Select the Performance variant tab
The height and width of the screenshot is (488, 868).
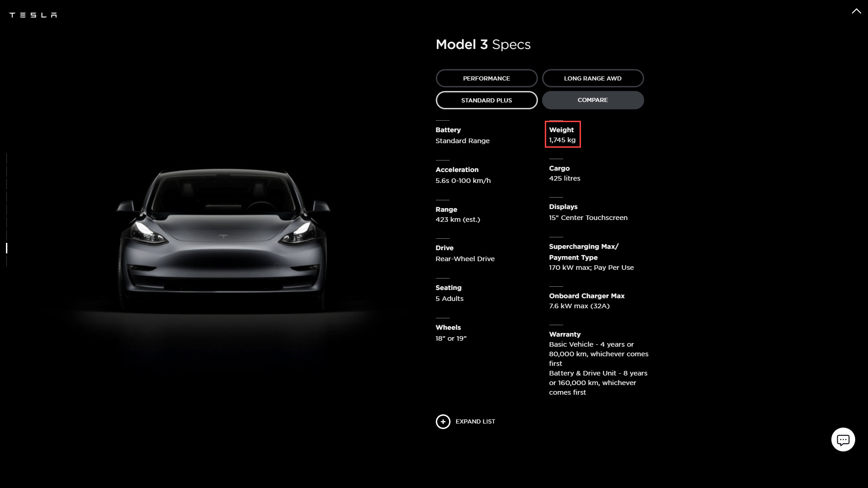tap(486, 78)
